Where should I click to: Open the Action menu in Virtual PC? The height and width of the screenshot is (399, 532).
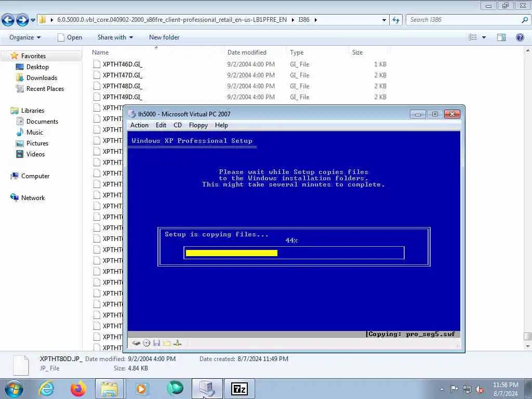139,125
